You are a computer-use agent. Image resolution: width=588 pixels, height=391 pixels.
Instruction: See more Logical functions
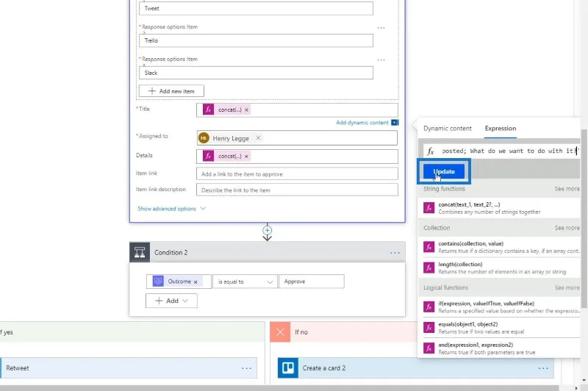tap(567, 287)
